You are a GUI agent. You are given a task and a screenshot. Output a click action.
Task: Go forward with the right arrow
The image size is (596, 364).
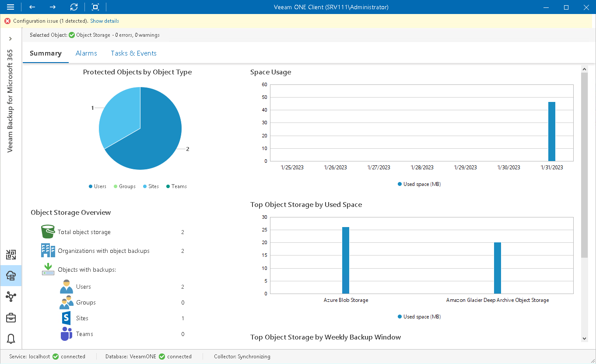click(x=53, y=7)
